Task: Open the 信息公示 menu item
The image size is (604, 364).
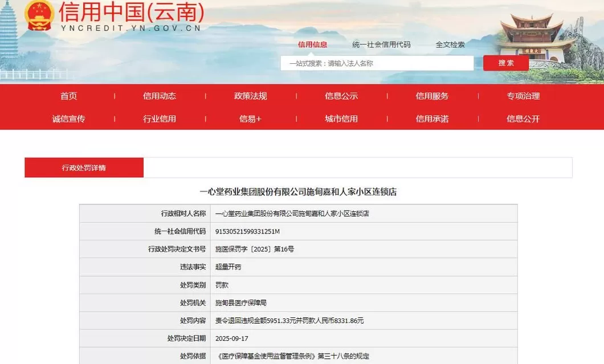Action: pos(341,96)
